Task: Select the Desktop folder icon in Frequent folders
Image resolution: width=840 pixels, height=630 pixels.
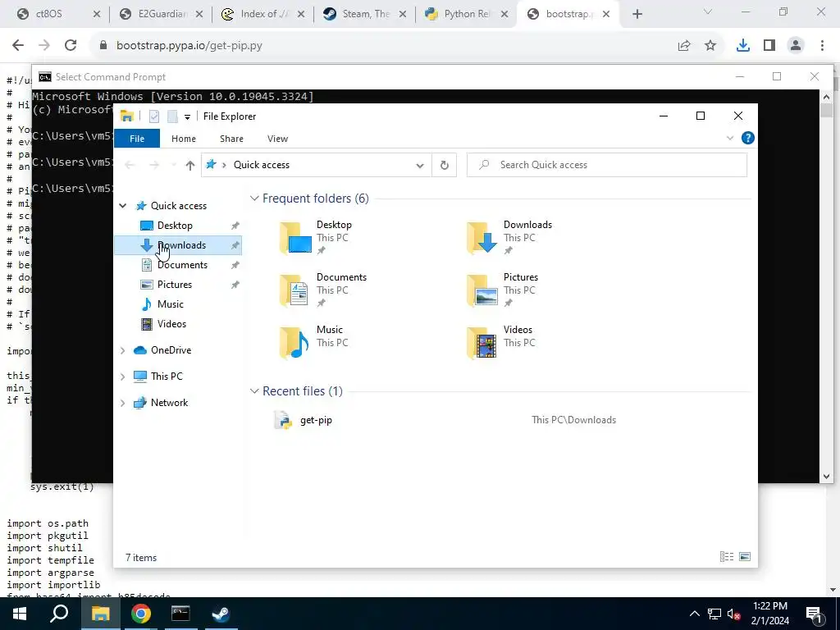Action: point(295,237)
